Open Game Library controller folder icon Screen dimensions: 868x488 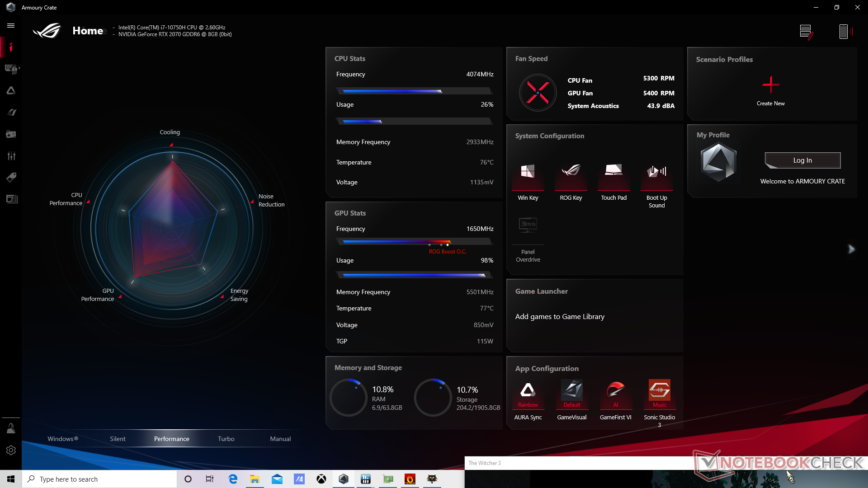[x=11, y=134]
